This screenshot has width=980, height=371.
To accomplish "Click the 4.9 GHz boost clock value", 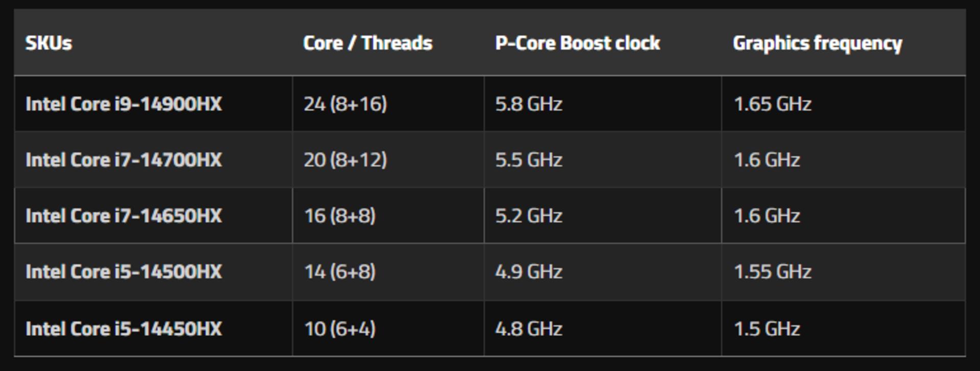I will tap(529, 271).
